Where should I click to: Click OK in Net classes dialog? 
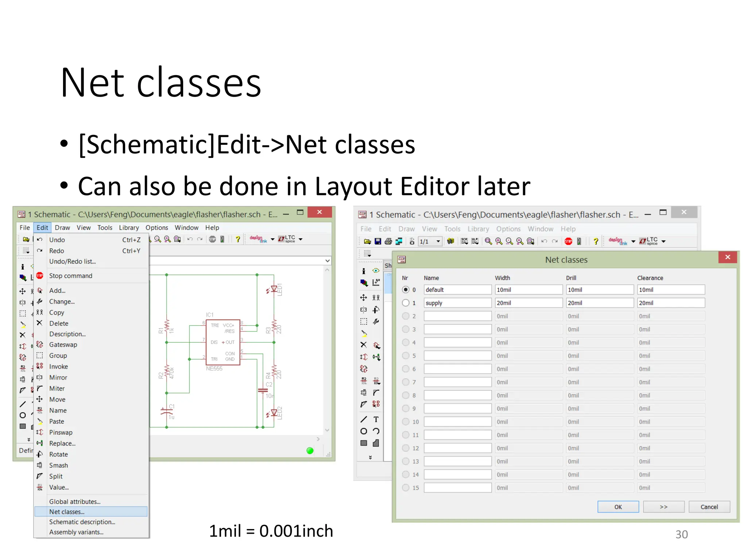[618, 507]
